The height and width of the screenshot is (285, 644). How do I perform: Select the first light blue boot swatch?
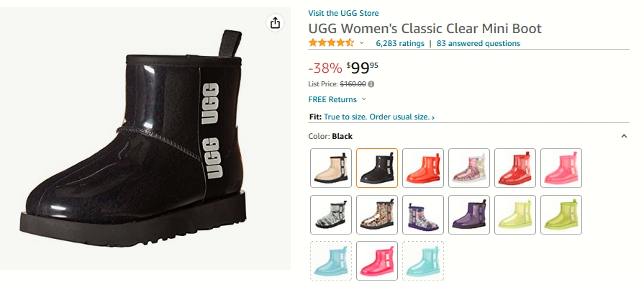[331, 261]
